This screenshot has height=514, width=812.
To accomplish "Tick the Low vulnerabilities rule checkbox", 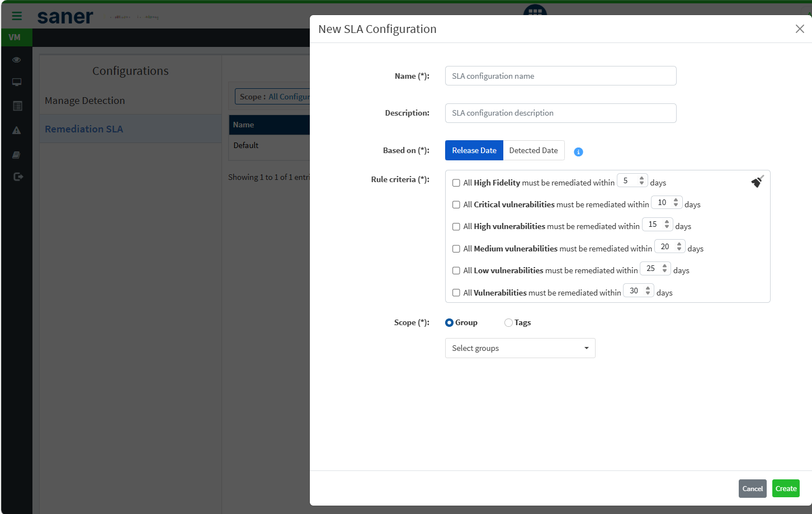I will click(456, 270).
